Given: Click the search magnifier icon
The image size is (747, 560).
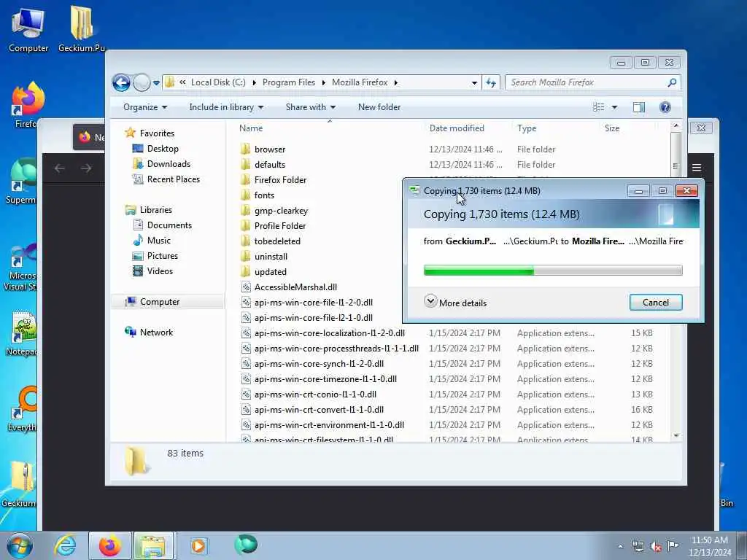Looking at the screenshot, I should (672, 82).
